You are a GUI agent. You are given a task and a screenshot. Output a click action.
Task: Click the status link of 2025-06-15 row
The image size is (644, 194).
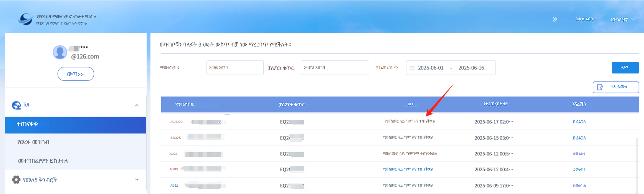coord(408,138)
